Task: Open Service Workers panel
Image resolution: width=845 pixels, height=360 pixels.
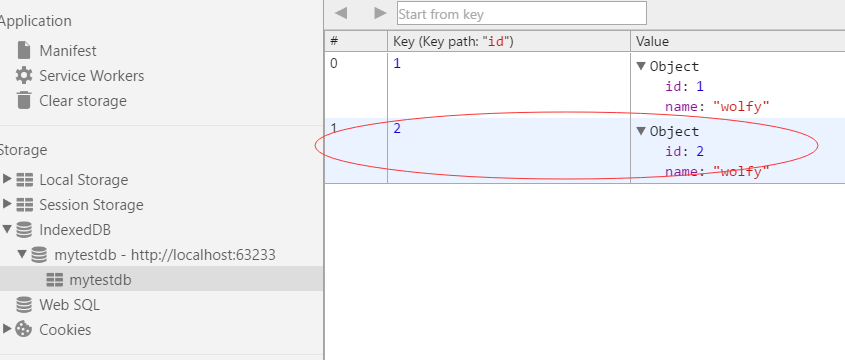Action: pos(92,76)
